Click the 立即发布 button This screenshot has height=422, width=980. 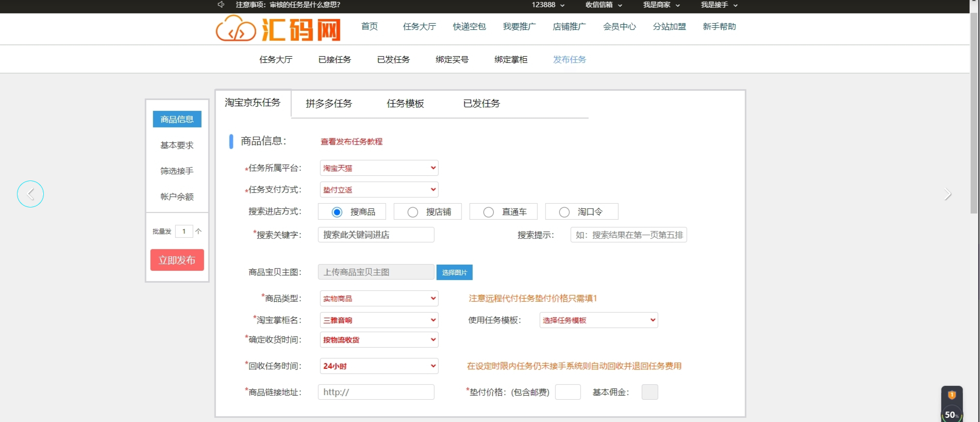[177, 260]
